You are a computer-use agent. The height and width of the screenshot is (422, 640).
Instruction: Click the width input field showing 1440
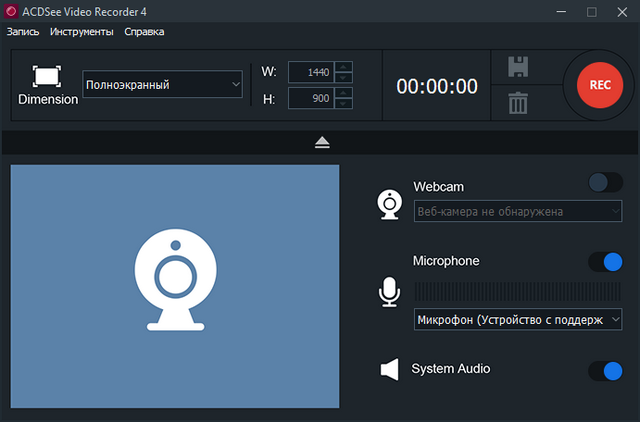click(312, 72)
